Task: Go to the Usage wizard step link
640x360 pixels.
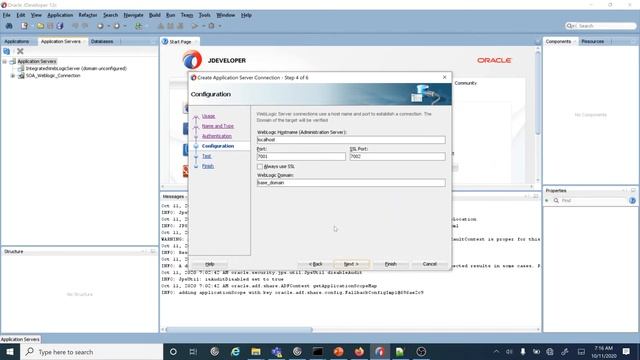Action: coord(208,116)
